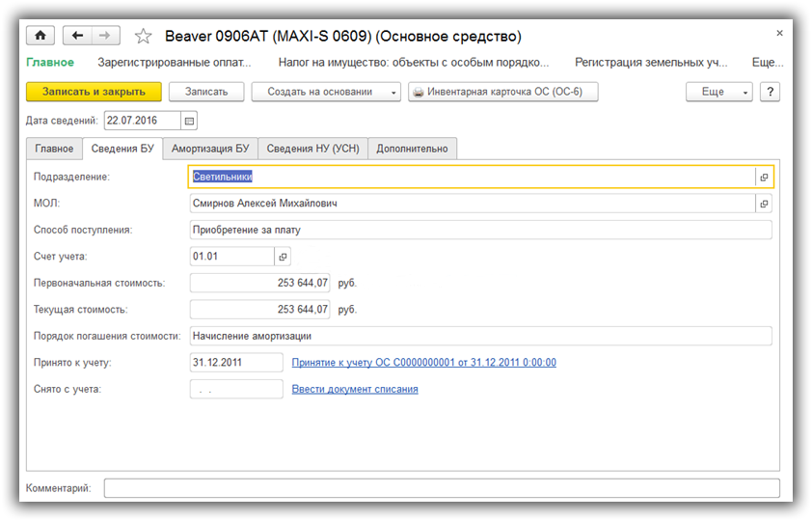The width and height of the screenshot is (812, 521).
Task: Click the help question mark button
Action: (770, 92)
